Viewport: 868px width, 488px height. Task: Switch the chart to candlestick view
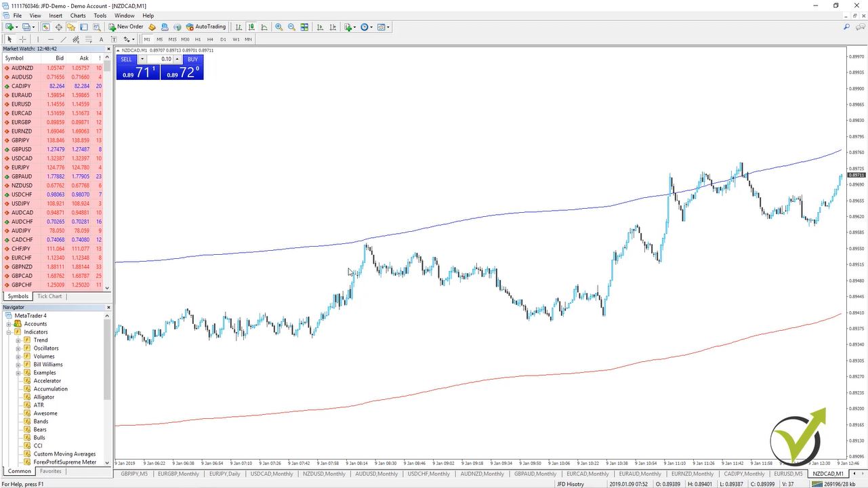tap(250, 27)
